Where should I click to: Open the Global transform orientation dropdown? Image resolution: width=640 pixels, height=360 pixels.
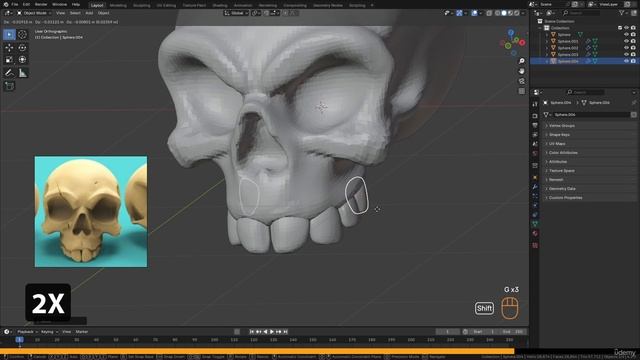coord(236,13)
